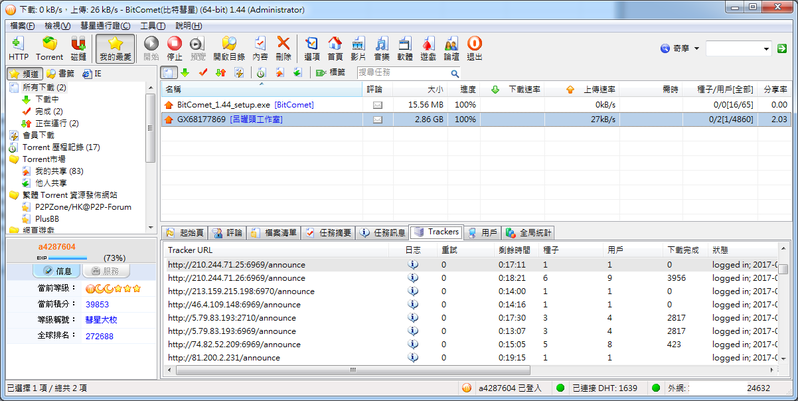Toggle the active tasks filter arrows icon

point(221,73)
